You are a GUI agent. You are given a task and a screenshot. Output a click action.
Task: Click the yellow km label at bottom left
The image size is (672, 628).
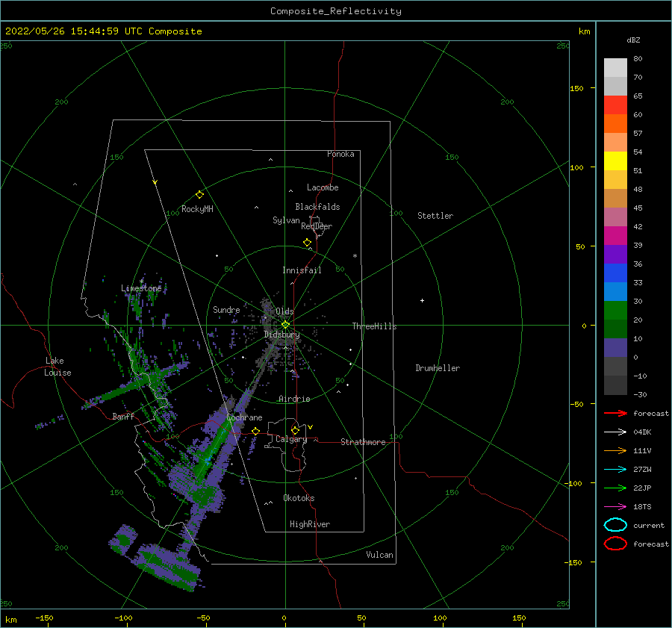(x=11, y=620)
